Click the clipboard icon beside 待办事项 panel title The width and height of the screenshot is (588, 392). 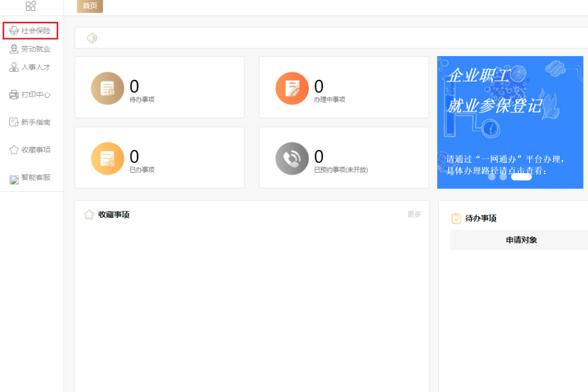pos(456,218)
